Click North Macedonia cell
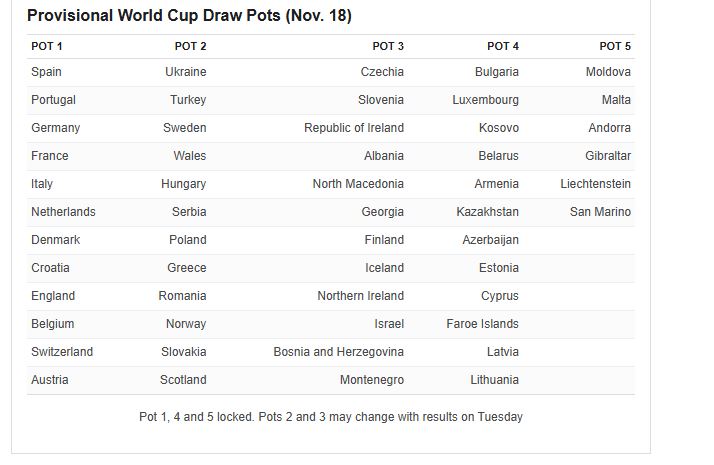Image resolution: width=714 pixels, height=465 pixels. click(x=358, y=184)
